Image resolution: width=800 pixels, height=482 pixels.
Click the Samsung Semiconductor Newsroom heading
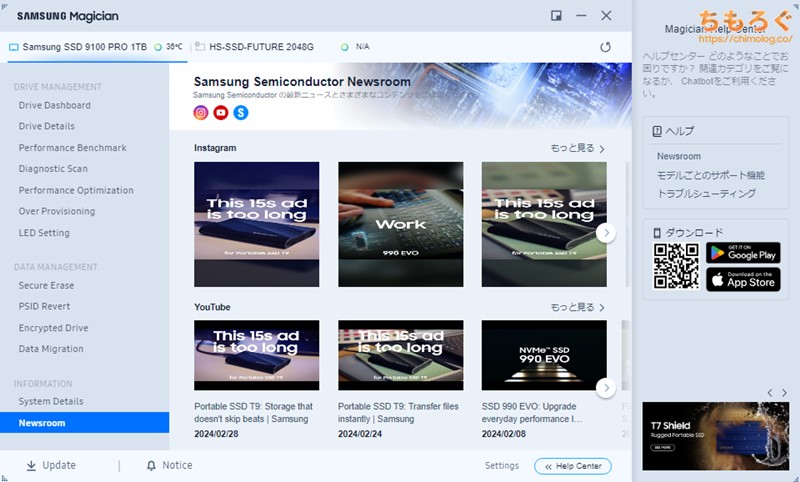(302, 82)
